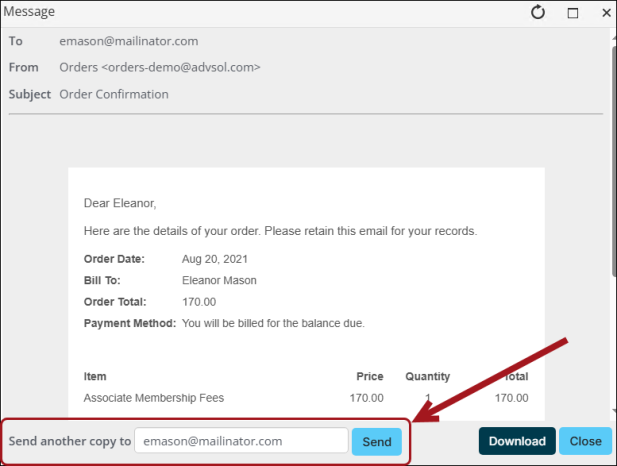Click the Send button to resend the email
617x466 pixels.
[377, 442]
